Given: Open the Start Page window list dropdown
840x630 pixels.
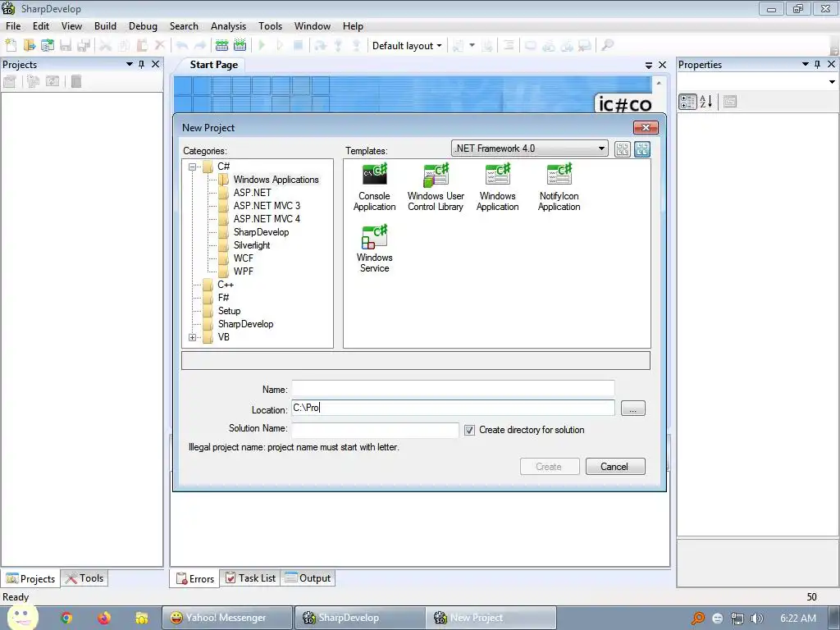Looking at the screenshot, I should (649, 65).
